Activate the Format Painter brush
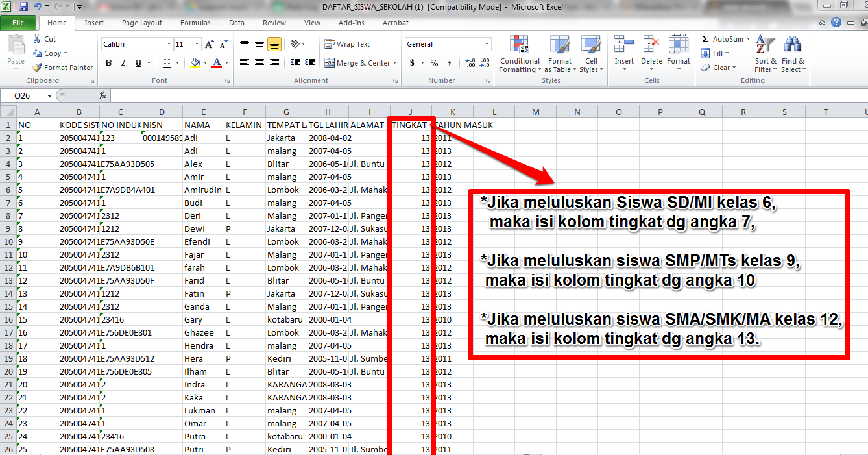This screenshot has width=868, height=455. point(62,68)
